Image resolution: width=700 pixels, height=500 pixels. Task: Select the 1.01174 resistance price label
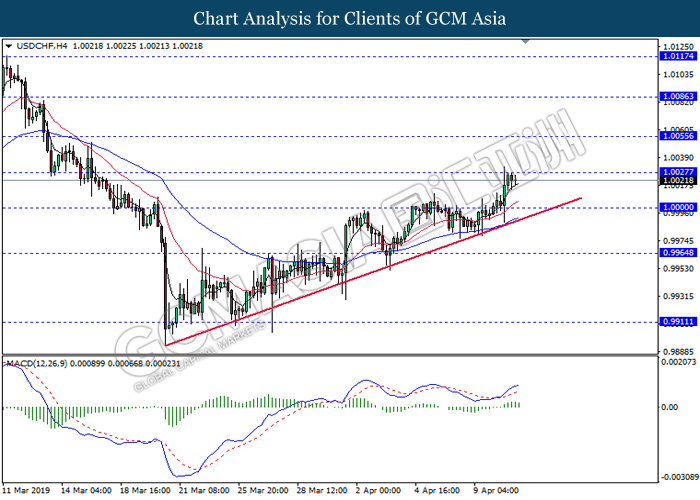[x=677, y=57]
